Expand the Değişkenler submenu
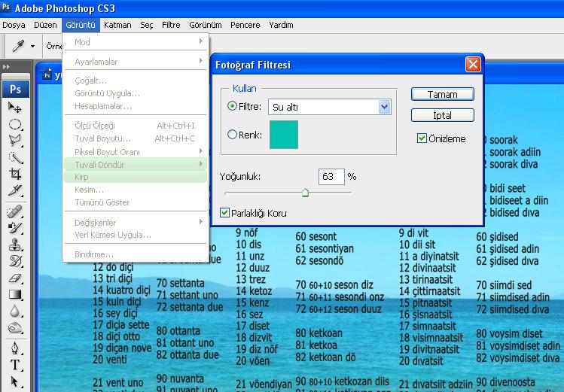The height and width of the screenshot is (392, 564). point(136,223)
